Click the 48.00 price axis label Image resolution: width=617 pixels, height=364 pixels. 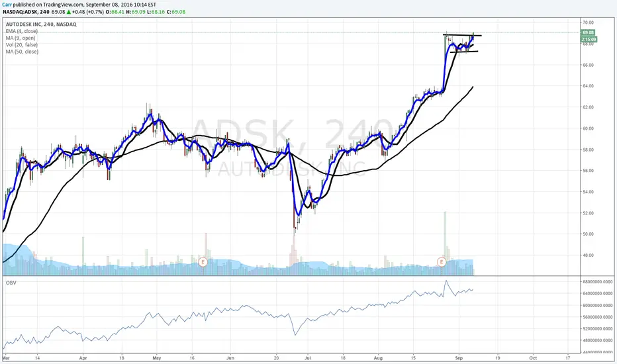tap(589, 255)
